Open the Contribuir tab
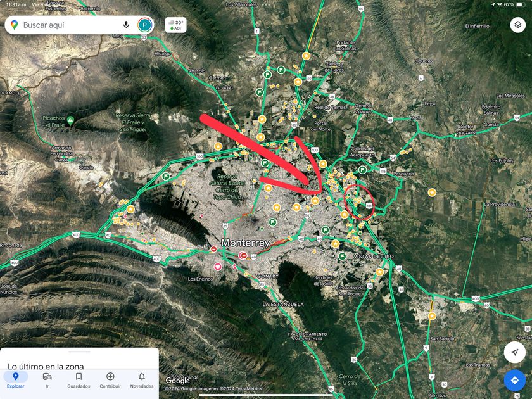 [x=110, y=381]
